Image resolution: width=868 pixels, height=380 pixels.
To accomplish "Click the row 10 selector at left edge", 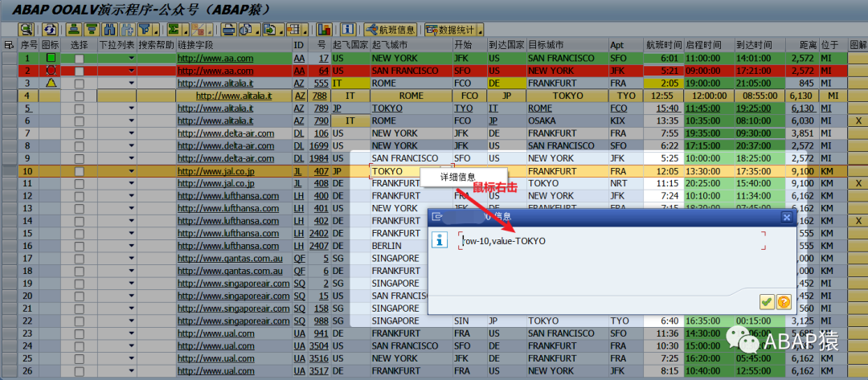I will click(9, 171).
